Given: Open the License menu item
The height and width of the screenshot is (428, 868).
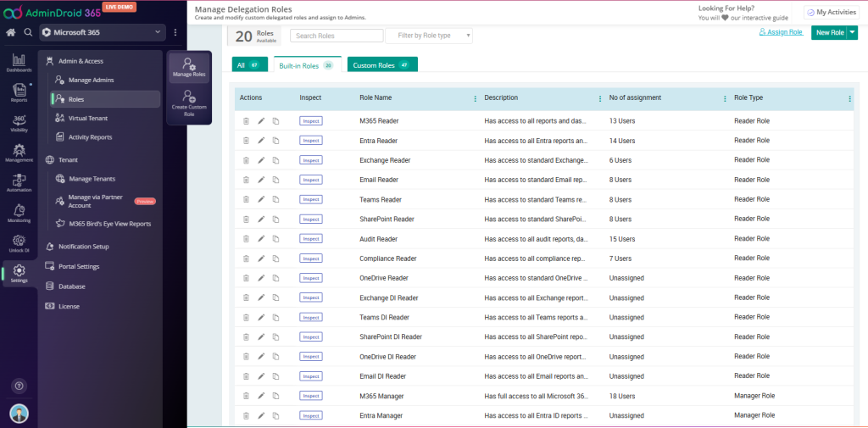Looking at the screenshot, I should [x=70, y=306].
